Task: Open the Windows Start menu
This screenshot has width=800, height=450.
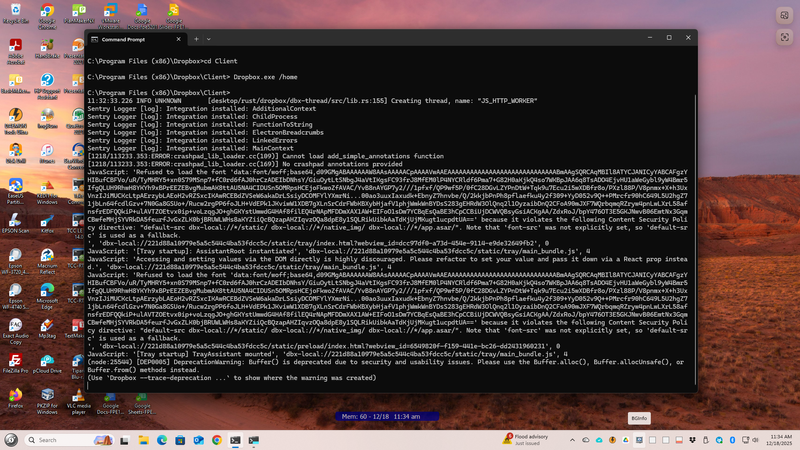Action: tap(13, 439)
